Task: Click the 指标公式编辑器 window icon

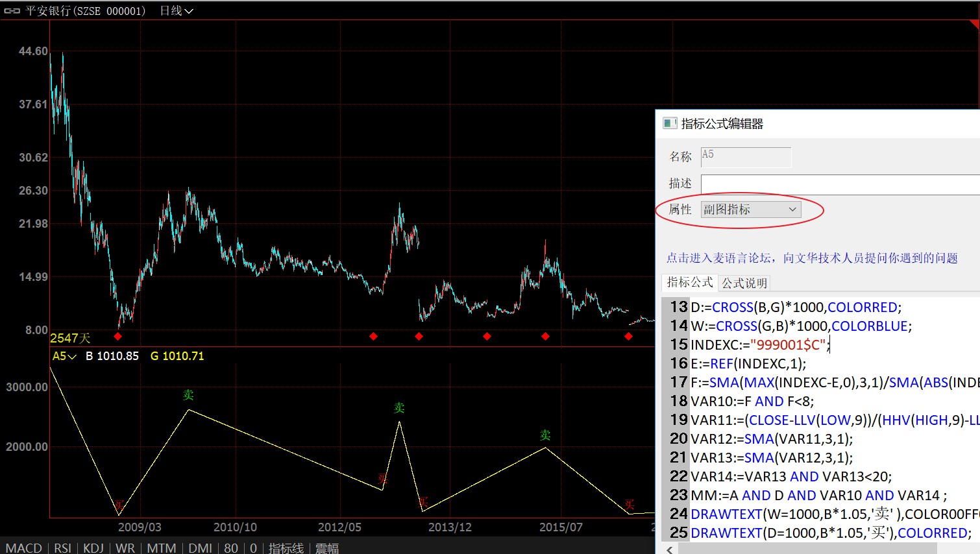Action: click(670, 123)
